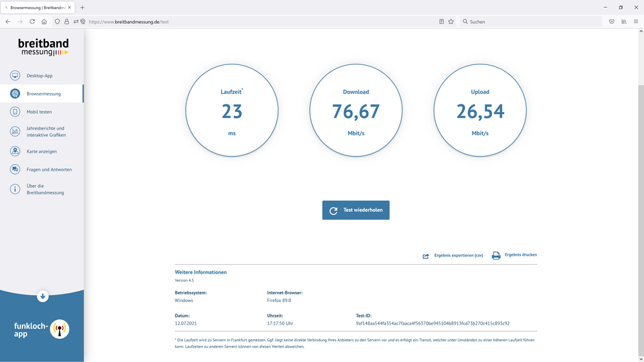Image resolution: width=644 pixels, height=362 pixels.
Task: Click the scrollbar down arrow
Action: [641, 359]
